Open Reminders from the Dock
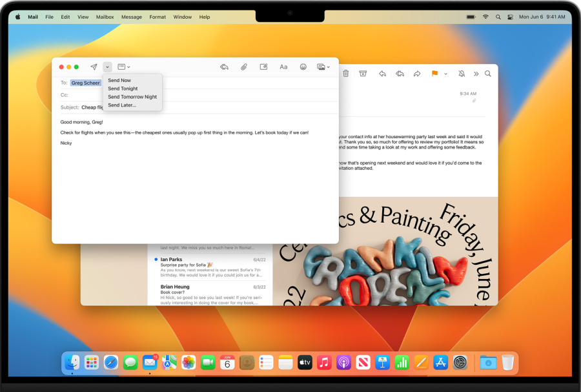Image resolution: width=581 pixels, height=392 pixels. pyautogui.click(x=266, y=362)
